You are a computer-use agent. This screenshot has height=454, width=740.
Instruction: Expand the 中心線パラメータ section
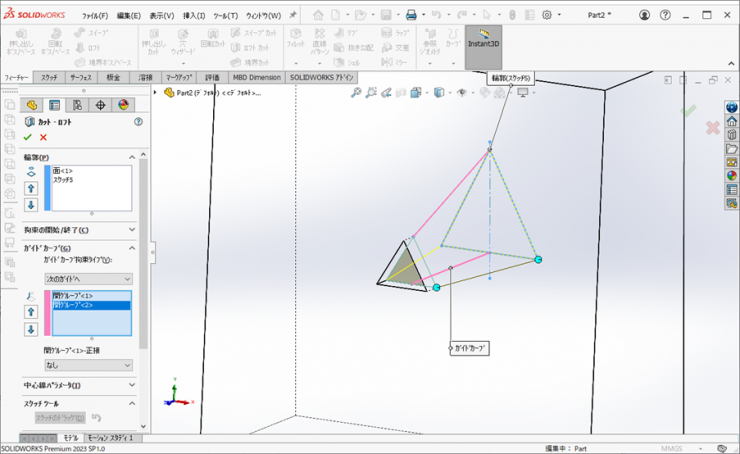coord(132,385)
